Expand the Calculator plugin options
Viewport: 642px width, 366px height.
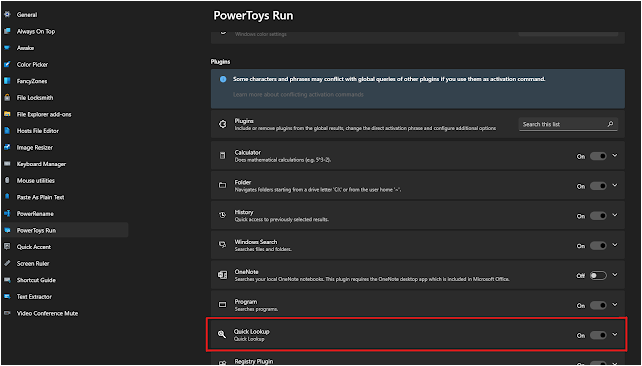click(615, 156)
